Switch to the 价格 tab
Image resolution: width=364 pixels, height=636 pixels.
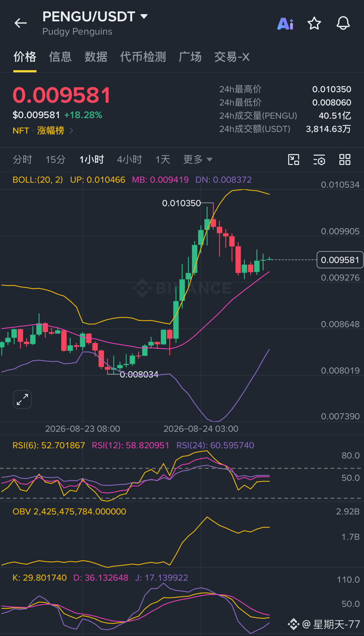pyautogui.click(x=25, y=57)
